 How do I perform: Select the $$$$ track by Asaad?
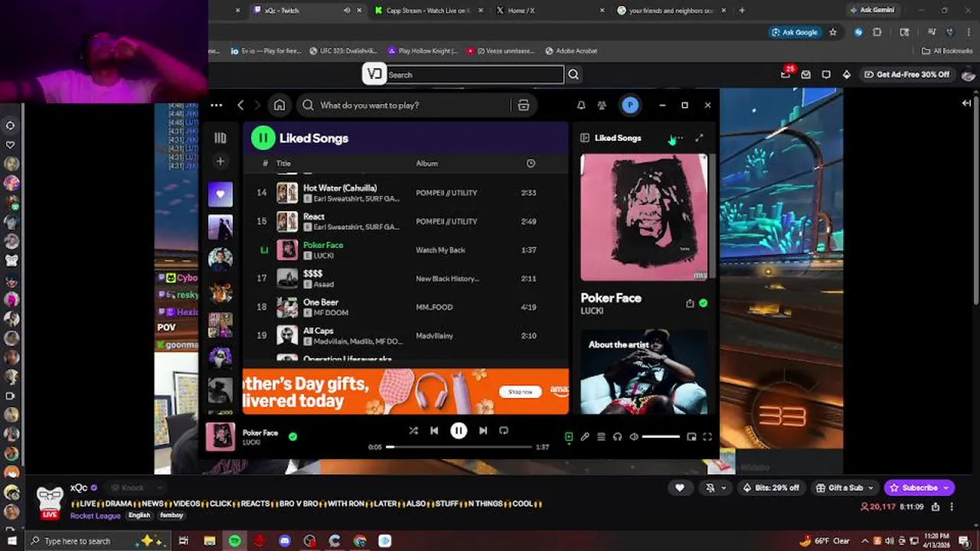coord(405,279)
